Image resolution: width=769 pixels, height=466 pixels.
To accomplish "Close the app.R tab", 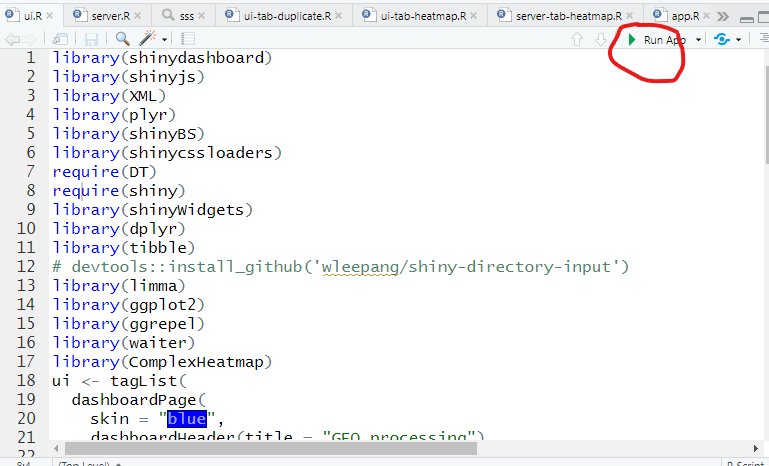I will (707, 16).
